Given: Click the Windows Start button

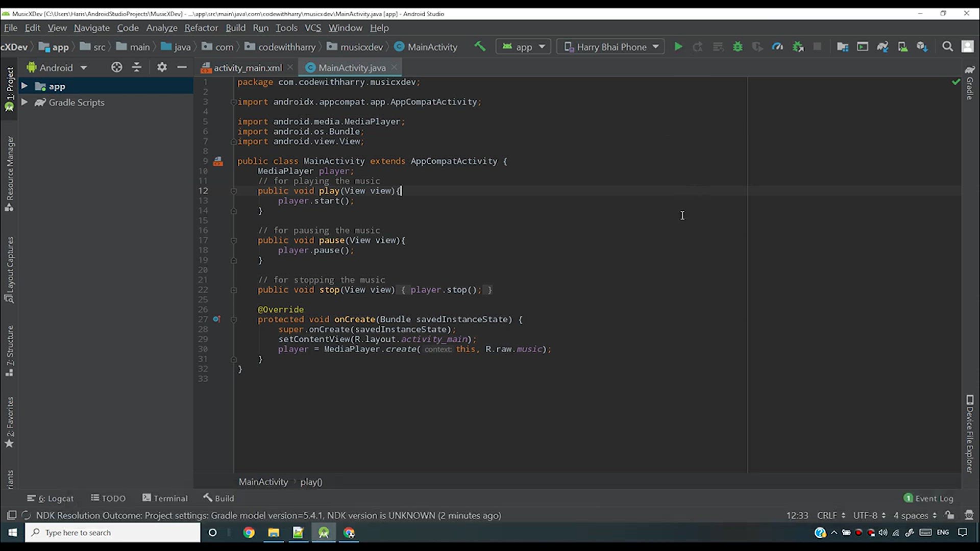Looking at the screenshot, I should point(12,533).
